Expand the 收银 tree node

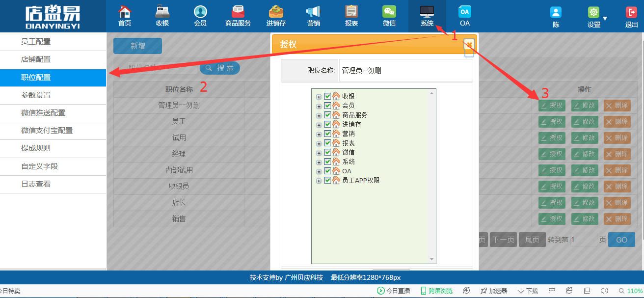click(x=319, y=97)
